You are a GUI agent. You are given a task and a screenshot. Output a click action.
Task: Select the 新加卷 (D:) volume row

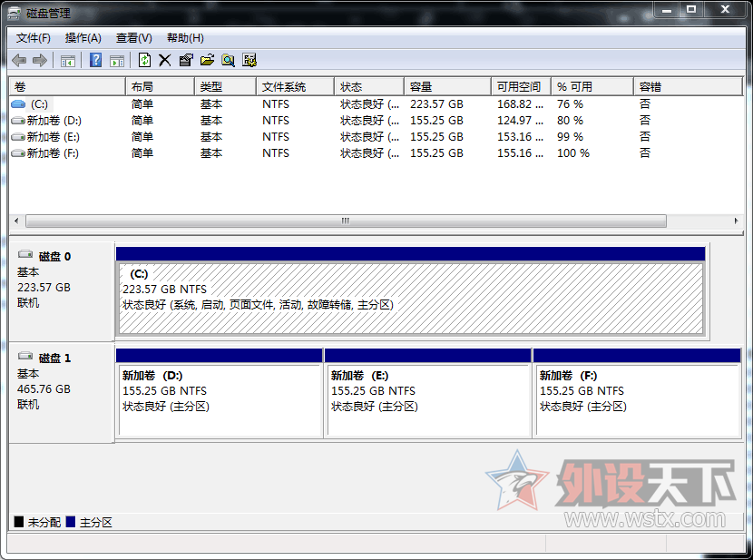376,121
